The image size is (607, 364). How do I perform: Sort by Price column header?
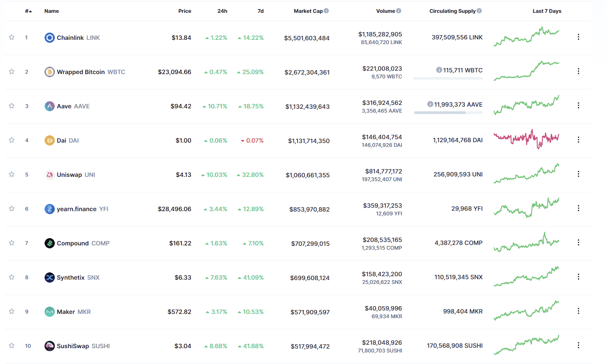[x=185, y=11]
